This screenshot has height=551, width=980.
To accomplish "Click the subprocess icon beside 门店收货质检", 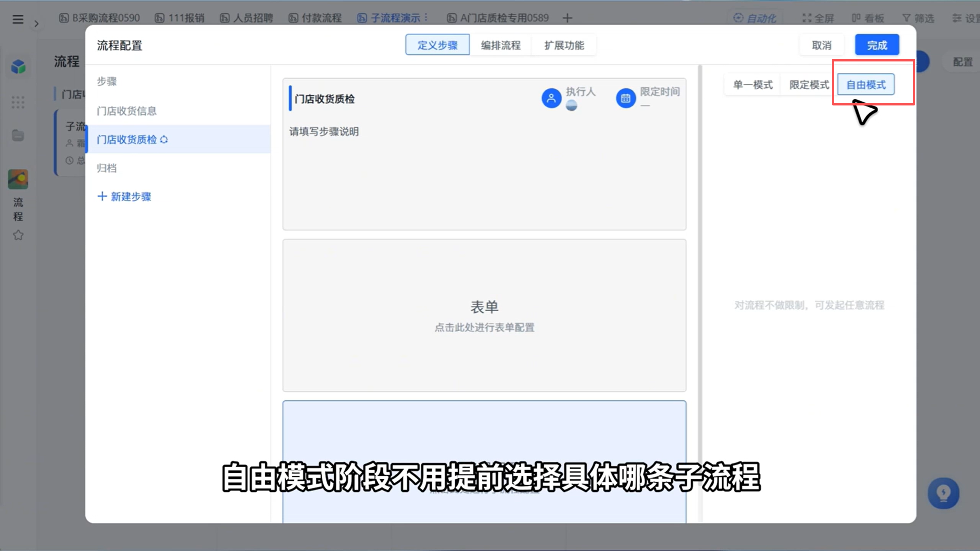I will (164, 140).
